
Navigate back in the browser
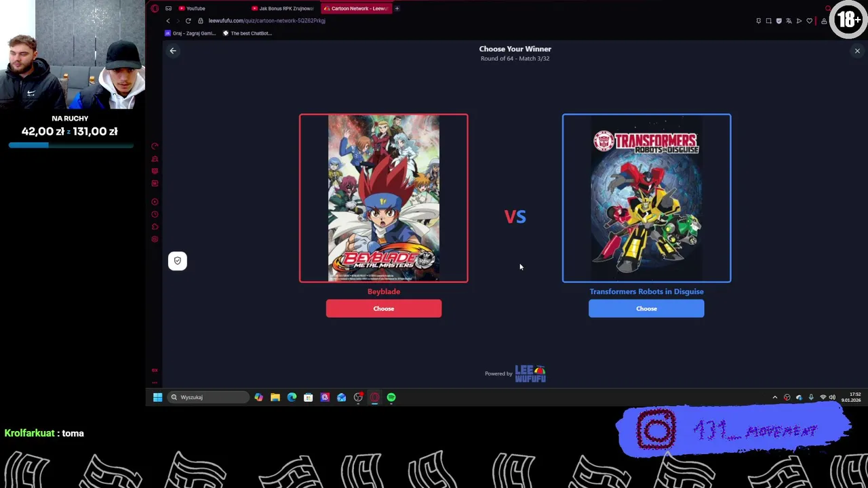(x=168, y=20)
